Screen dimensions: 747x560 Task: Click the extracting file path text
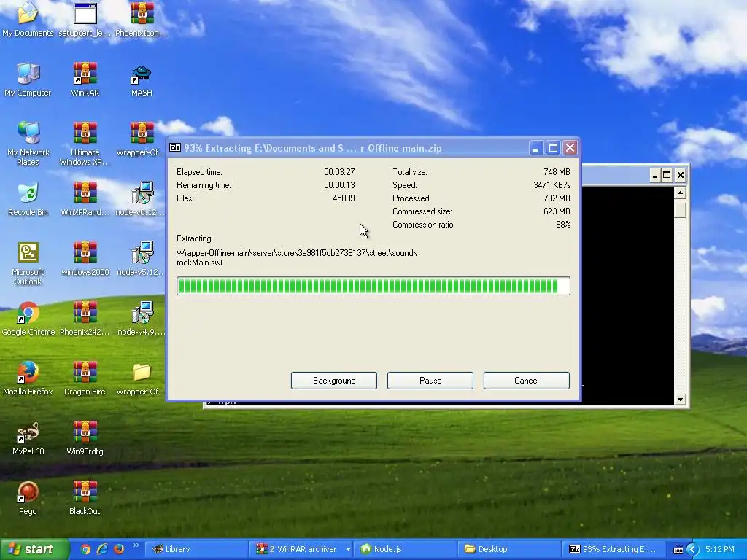[296, 257]
